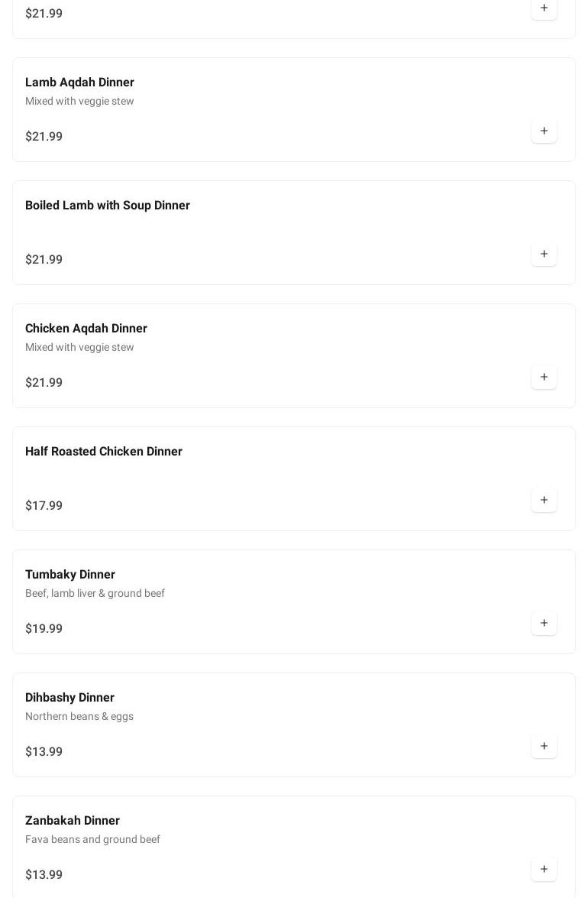Open Lamb Aqdah Dinner item title
The image size is (588, 898).
(79, 83)
